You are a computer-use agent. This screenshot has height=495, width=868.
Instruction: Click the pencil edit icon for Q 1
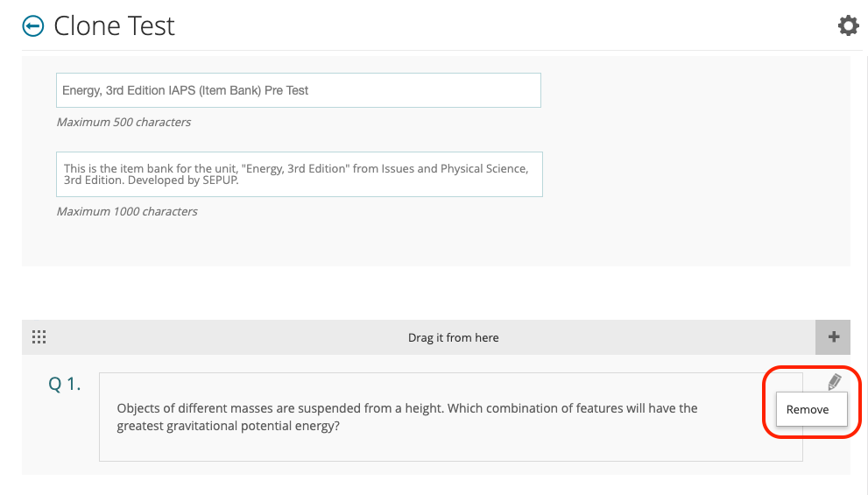tap(834, 382)
